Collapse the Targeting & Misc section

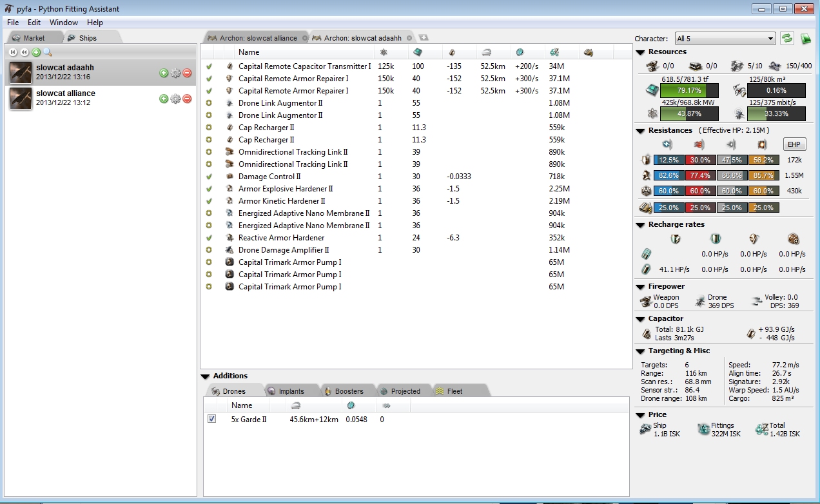tap(640, 351)
